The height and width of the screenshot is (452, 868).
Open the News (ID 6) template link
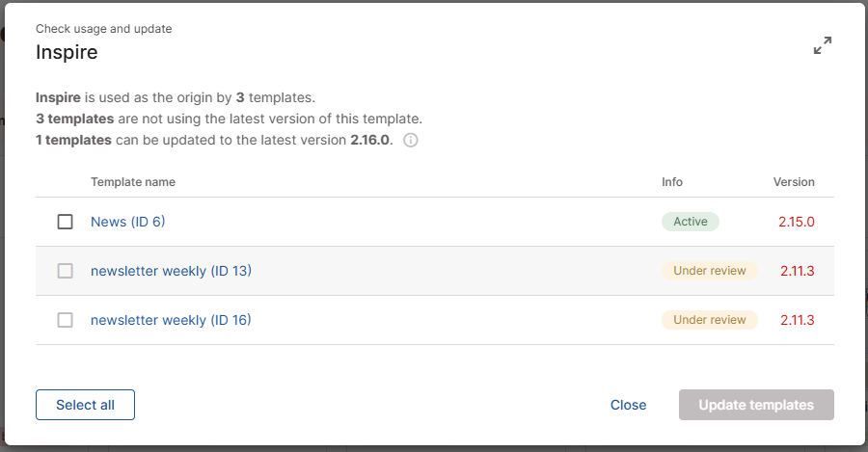(128, 222)
